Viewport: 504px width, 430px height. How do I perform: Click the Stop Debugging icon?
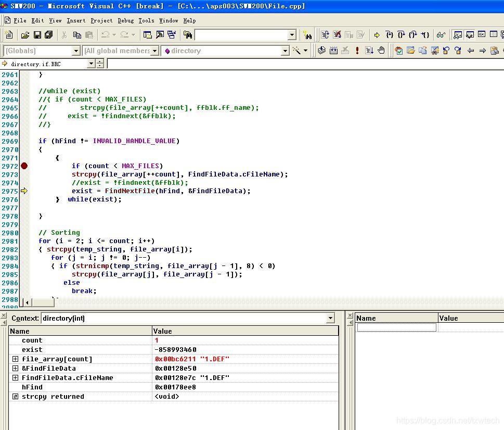tap(337, 35)
